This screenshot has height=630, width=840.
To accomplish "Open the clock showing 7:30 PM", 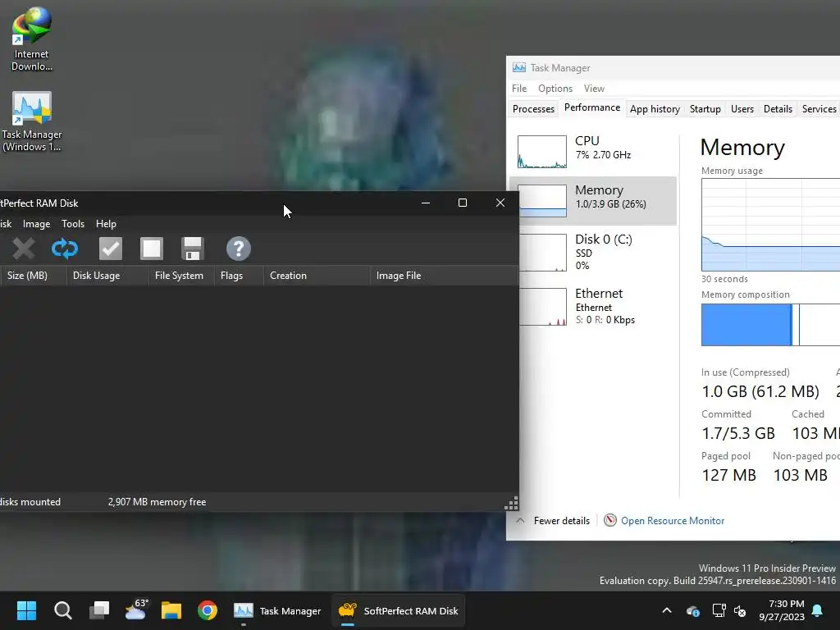I will click(782, 610).
